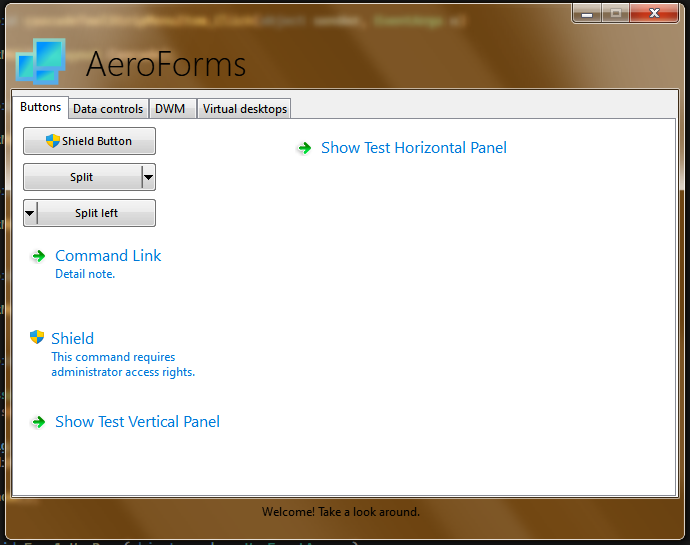Image resolution: width=690 pixels, height=545 pixels.
Task: Click the green arrow beside Command Link
Action: point(39,256)
